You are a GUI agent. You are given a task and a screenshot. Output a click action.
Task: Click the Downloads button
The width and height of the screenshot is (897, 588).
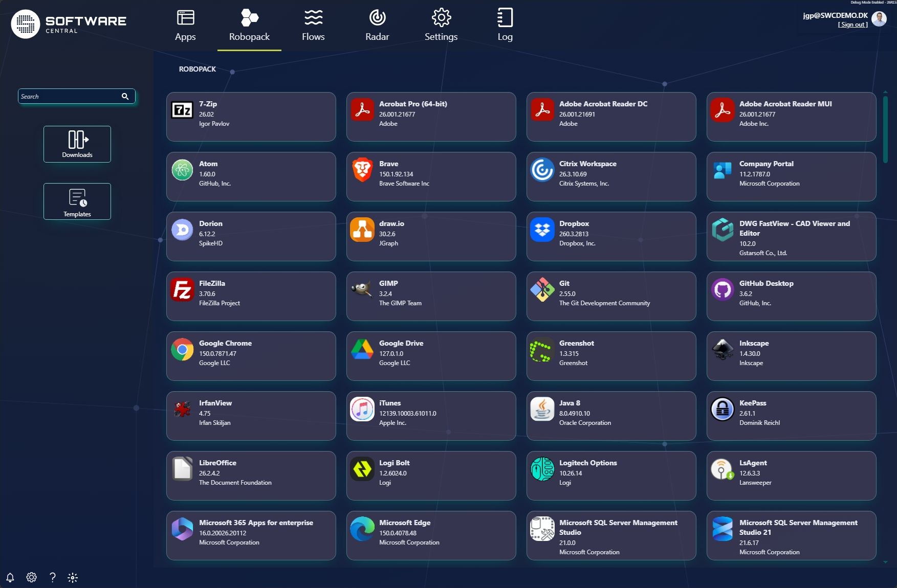(x=77, y=144)
